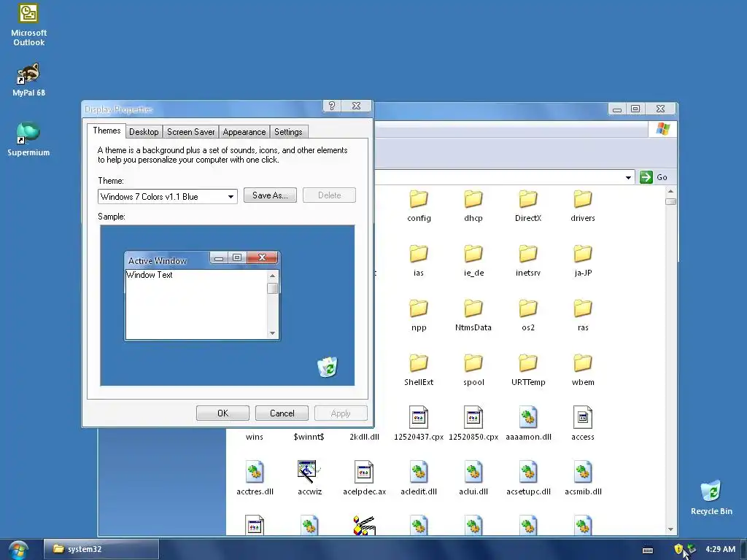Click the Save As... button
Image resolution: width=747 pixels, height=560 pixels.
(270, 195)
